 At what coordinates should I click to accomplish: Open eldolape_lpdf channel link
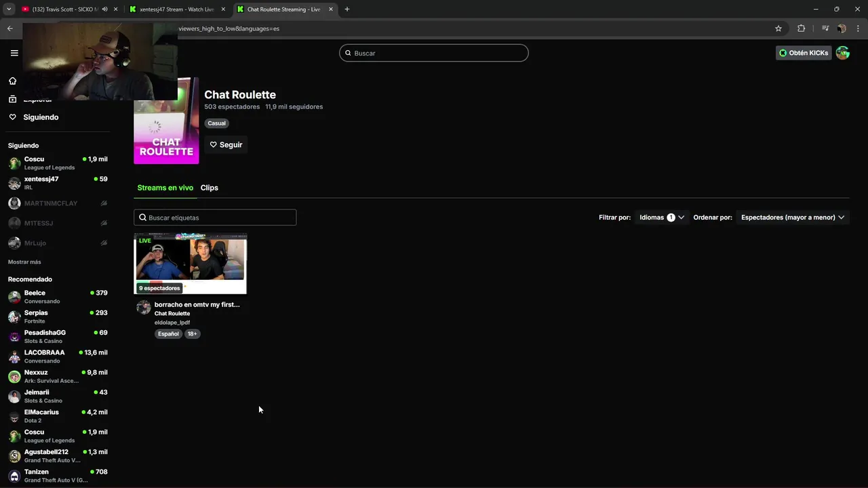click(x=172, y=323)
